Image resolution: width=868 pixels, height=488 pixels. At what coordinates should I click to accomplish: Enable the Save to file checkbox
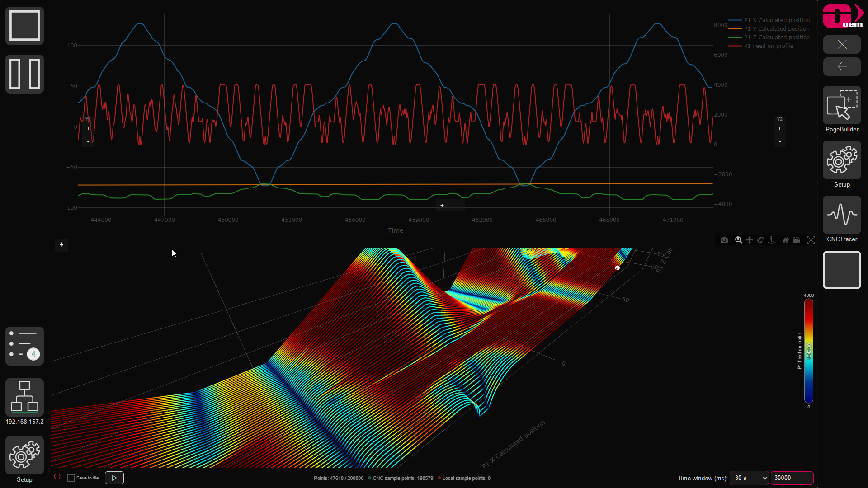(x=71, y=478)
